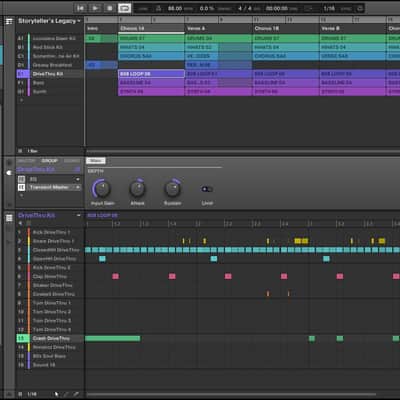Image resolution: width=400 pixels, height=400 pixels.
Task: Toggle the arranger Ideas/Song view icon
Action: click(9, 21)
